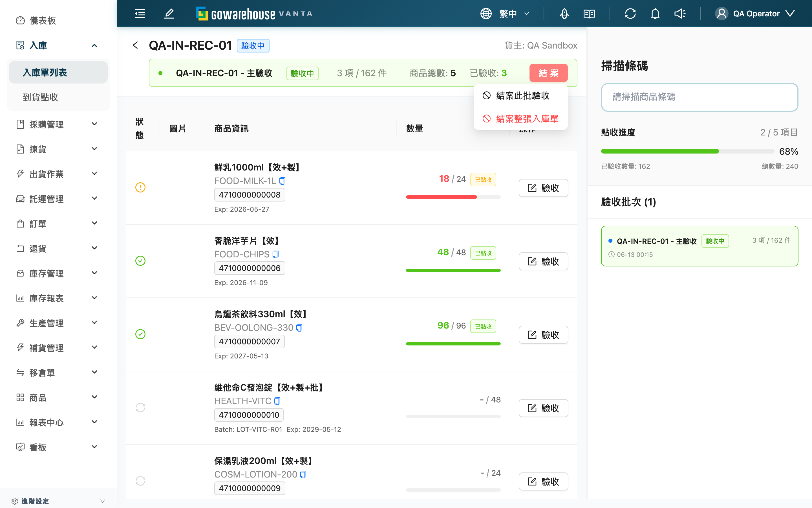Click the green 48 / 48 progress bar
The width and height of the screenshot is (812, 508).
(x=453, y=270)
